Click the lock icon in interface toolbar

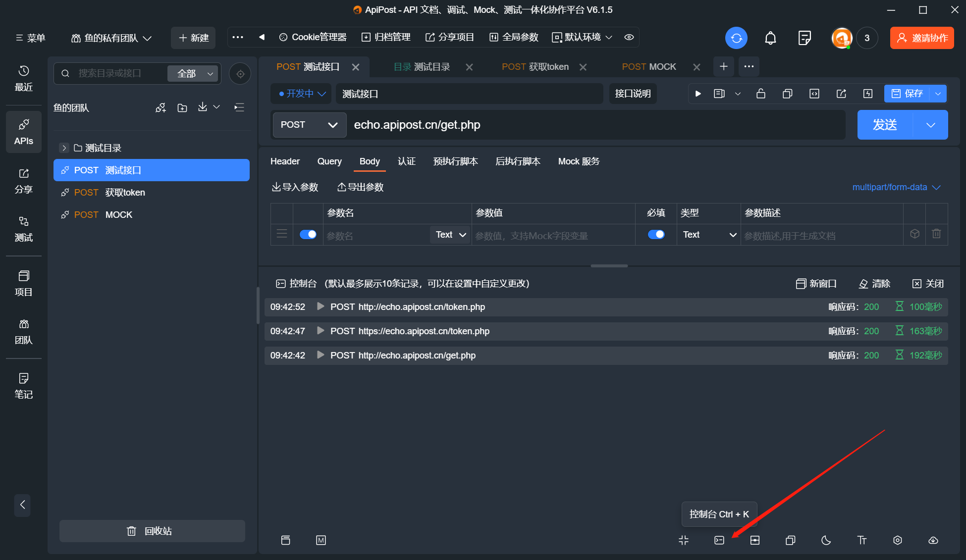[761, 94]
